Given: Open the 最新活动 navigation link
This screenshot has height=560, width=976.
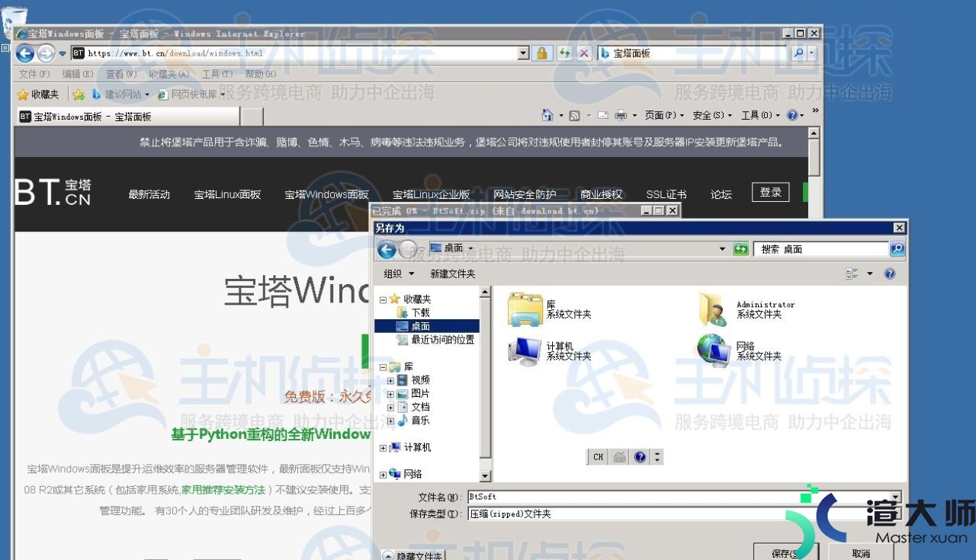Looking at the screenshot, I should tap(149, 194).
